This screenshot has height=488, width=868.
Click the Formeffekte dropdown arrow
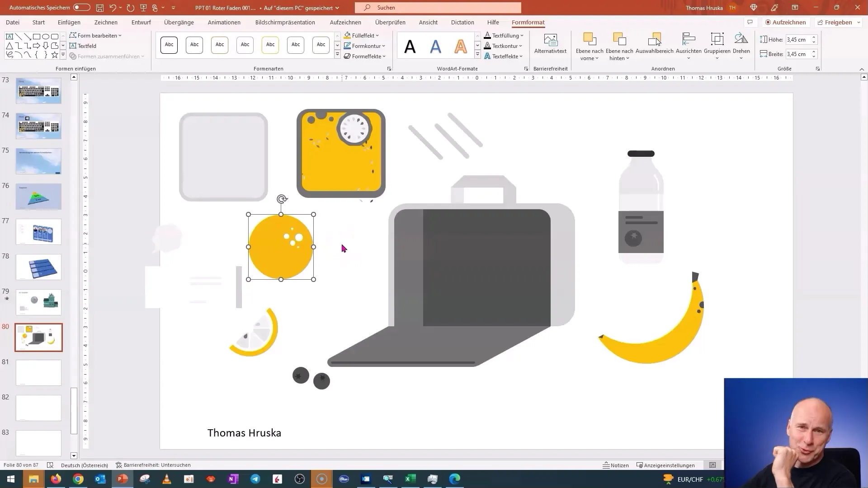(386, 56)
